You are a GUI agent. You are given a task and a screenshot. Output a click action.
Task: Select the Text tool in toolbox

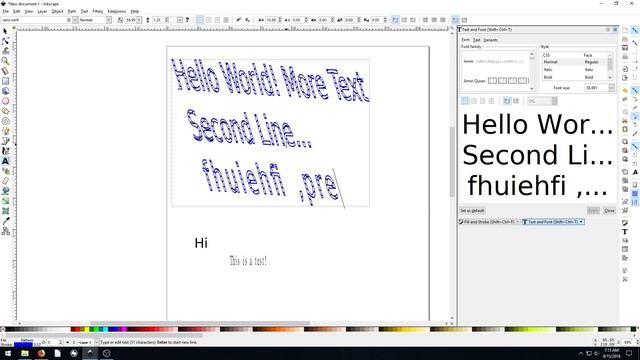5,161
